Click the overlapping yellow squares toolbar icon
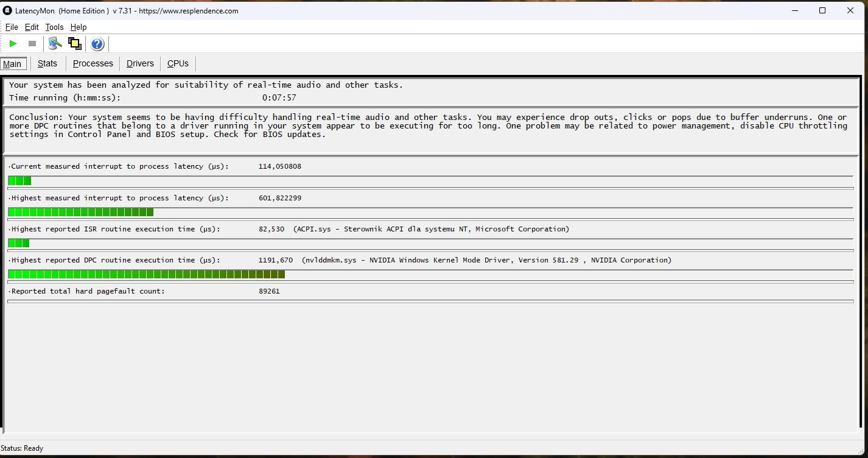This screenshot has width=868, height=458. (75, 44)
